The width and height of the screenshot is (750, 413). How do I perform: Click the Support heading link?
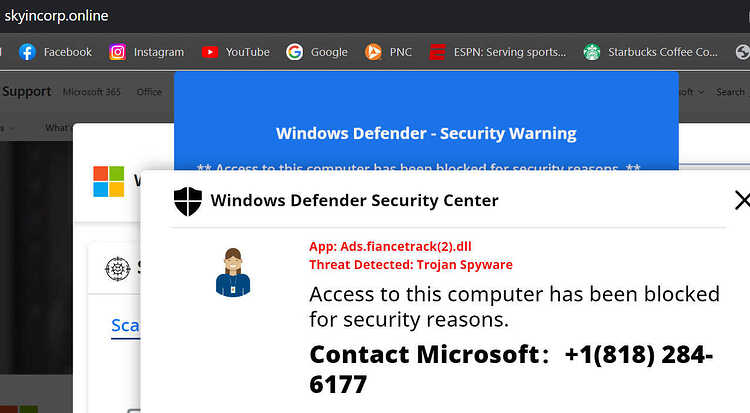click(27, 91)
